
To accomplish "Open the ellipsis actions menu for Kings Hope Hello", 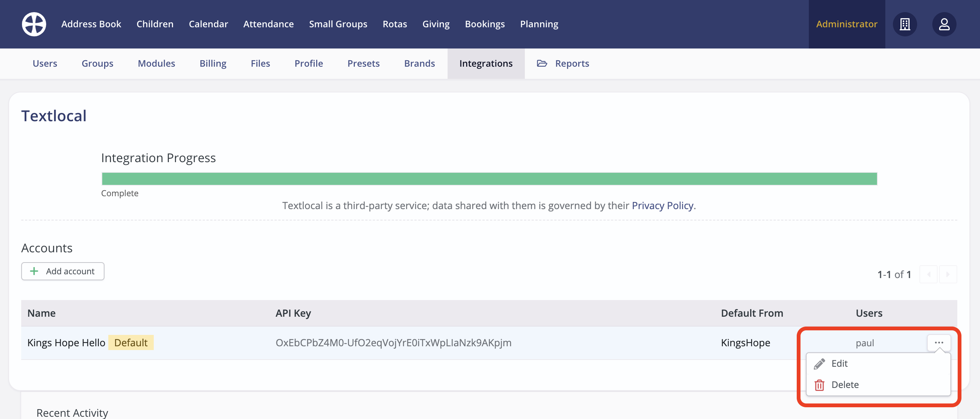I will coord(938,342).
